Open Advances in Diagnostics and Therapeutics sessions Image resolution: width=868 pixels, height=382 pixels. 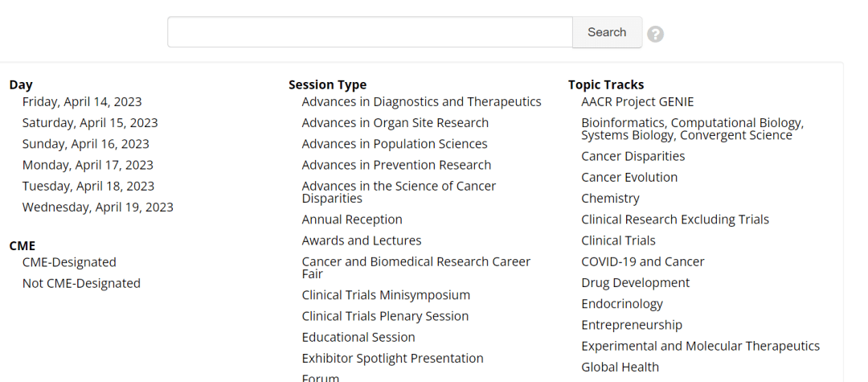tap(421, 102)
